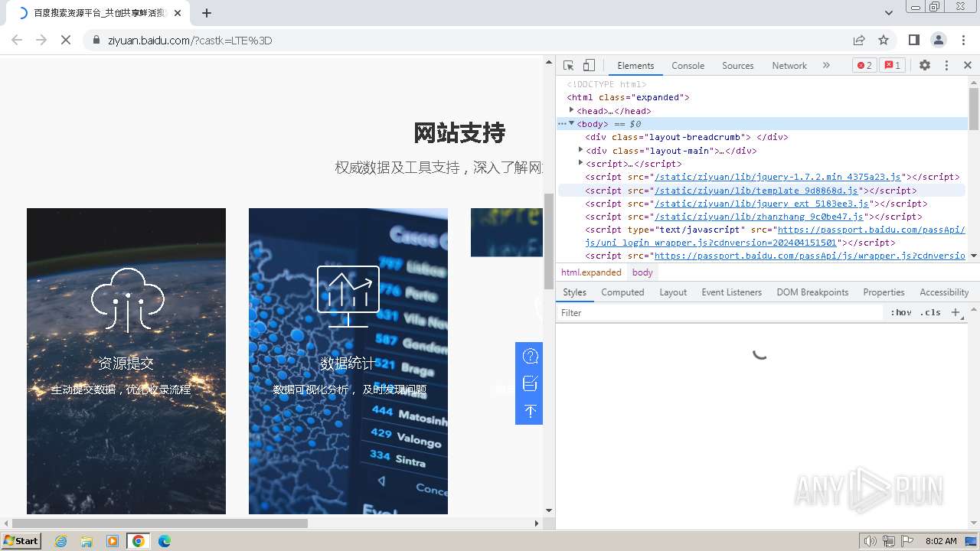This screenshot has width=980, height=551.
Task: Switch to the Sources tab
Action: [x=738, y=66]
